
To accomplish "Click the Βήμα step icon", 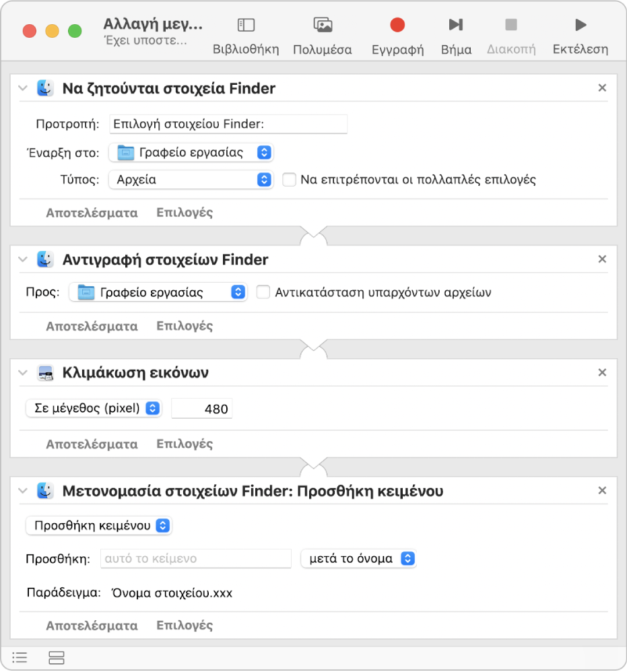I will (x=456, y=26).
